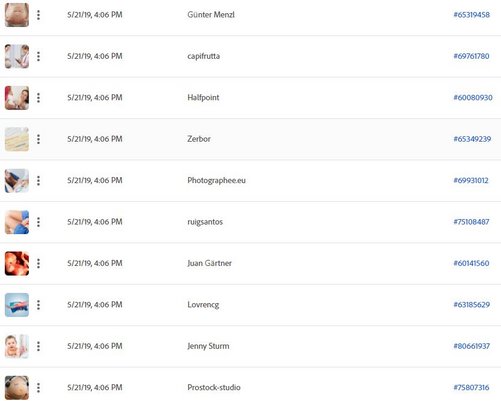
Task: Open the three-dot menu for Photographee.eu row
Action: [x=39, y=180]
